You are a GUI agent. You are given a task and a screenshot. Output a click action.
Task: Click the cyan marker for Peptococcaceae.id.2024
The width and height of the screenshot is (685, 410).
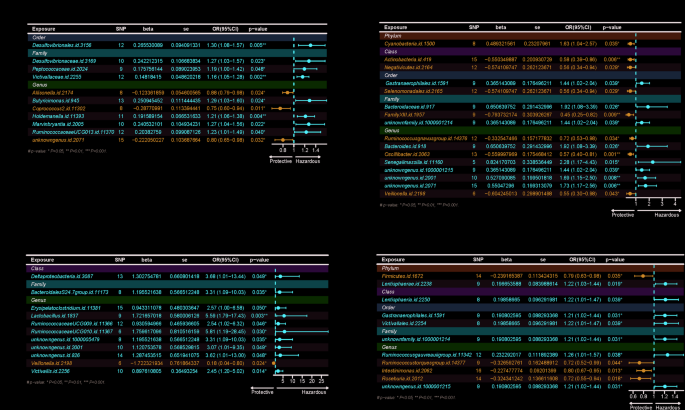point(306,69)
